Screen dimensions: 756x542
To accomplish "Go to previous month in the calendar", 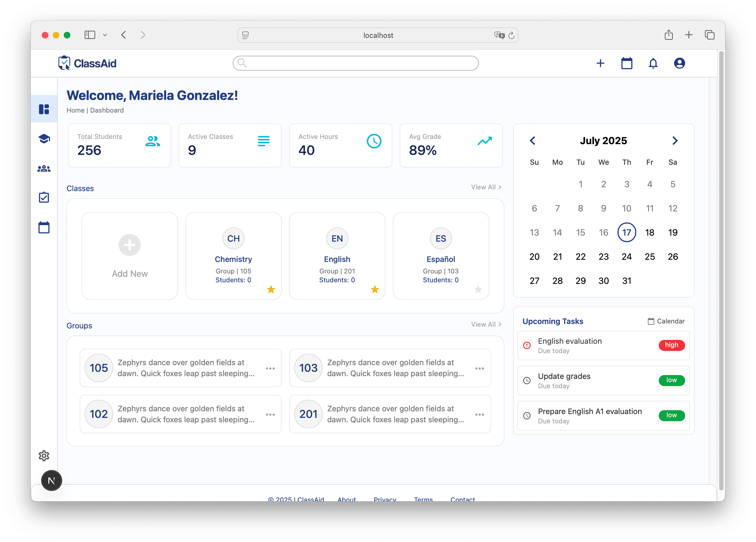I will pos(532,140).
